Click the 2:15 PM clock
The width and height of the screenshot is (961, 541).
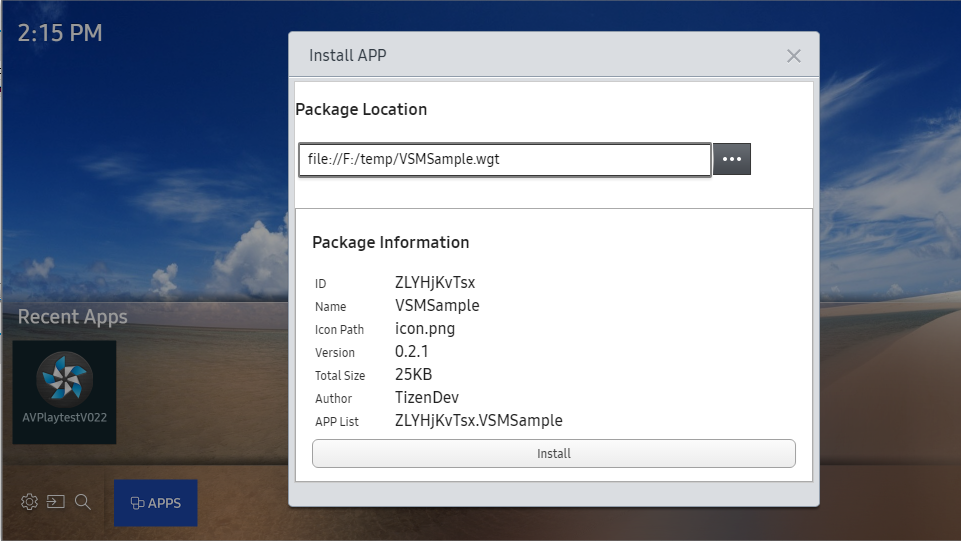(60, 33)
